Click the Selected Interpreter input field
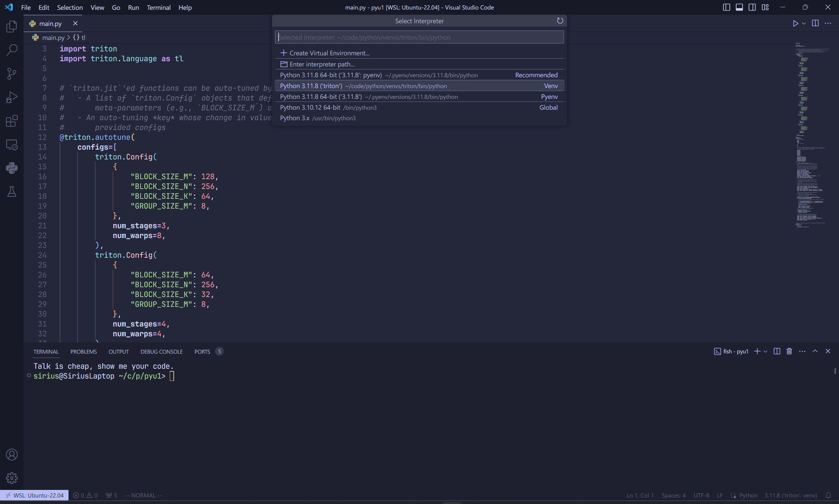This screenshot has height=504, width=839. click(419, 37)
